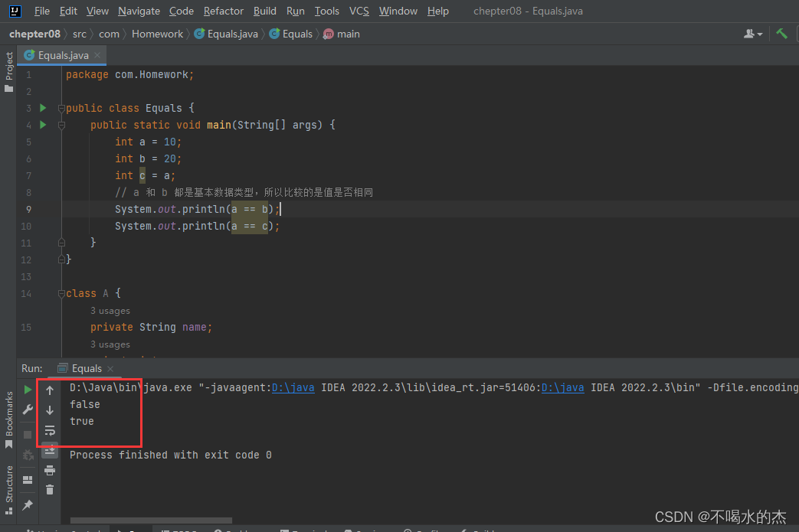Image resolution: width=799 pixels, height=532 pixels.
Task: Click Equals.java in the breadcrumb bar
Action: click(226, 34)
